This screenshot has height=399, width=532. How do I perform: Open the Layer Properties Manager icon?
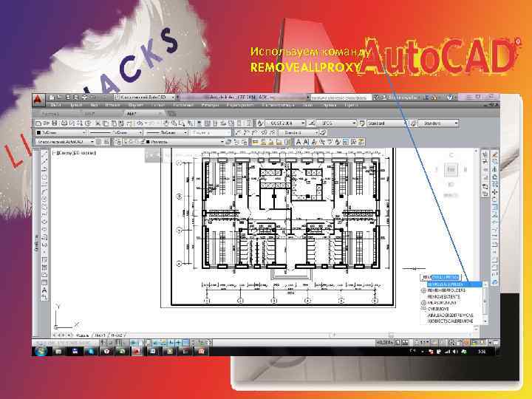coord(117,142)
